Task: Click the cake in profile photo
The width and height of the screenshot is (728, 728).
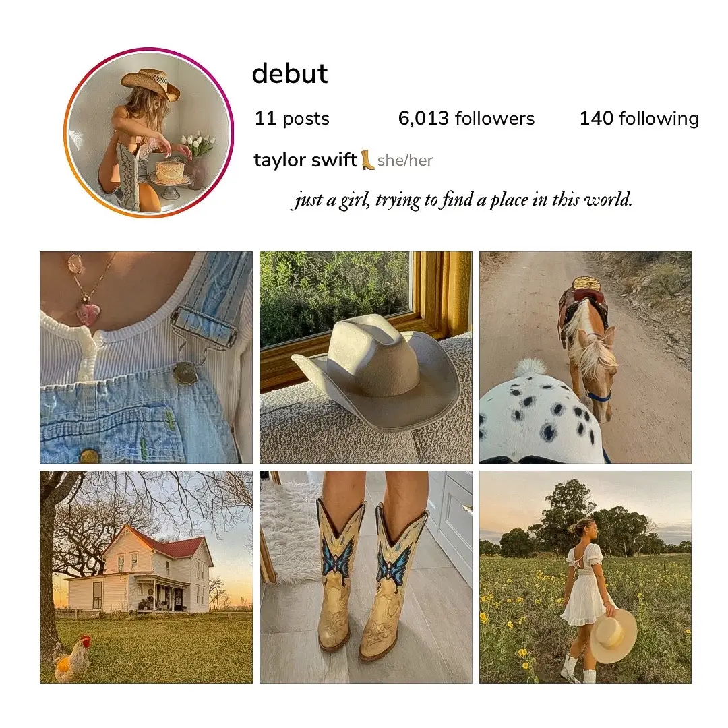Action: click(169, 172)
